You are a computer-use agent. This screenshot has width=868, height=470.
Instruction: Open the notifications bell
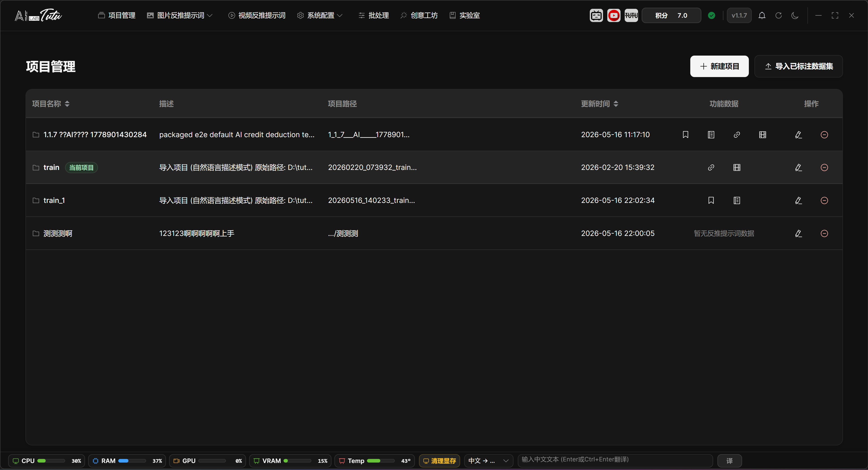click(x=762, y=16)
